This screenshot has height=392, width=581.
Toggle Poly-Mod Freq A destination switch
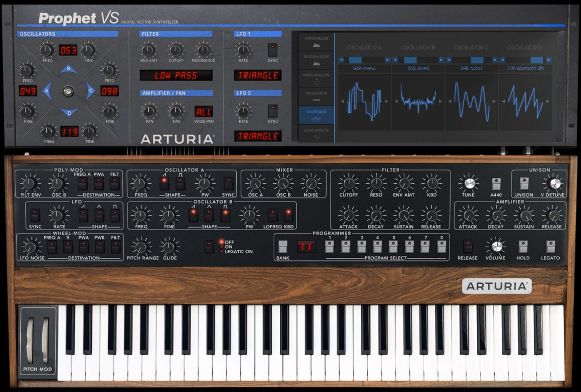(x=83, y=184)
